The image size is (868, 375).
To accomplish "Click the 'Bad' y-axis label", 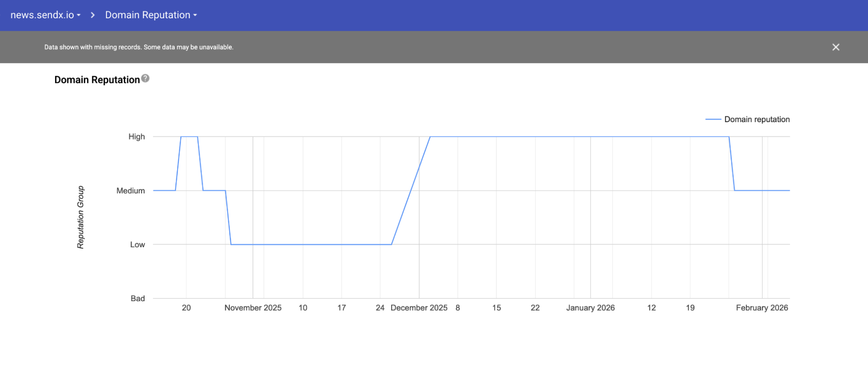I will (x=138, y=299).
